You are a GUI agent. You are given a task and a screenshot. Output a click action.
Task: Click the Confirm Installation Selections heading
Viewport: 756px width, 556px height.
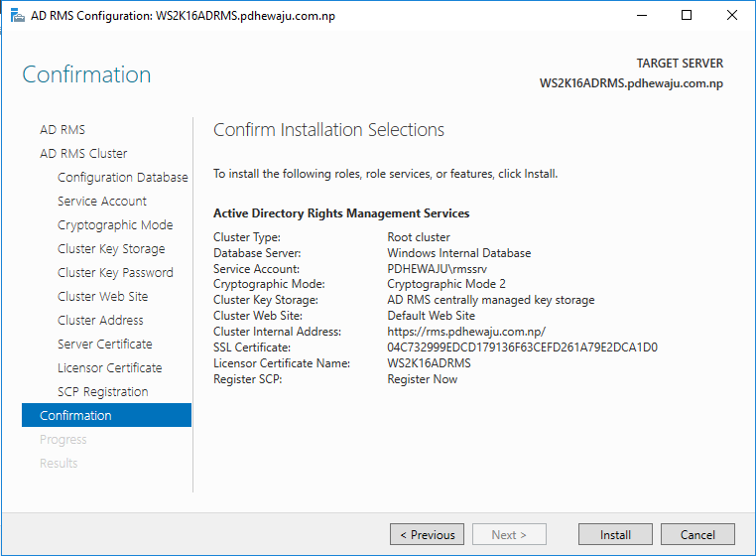[328, 129]
